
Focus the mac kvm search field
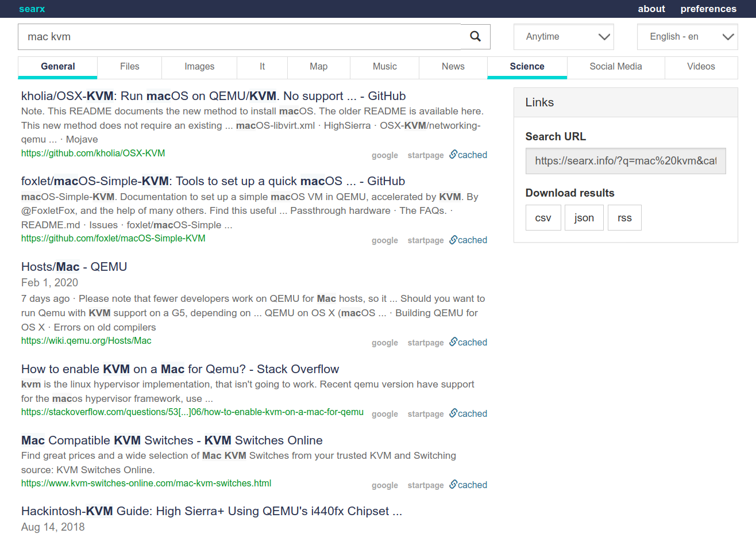click(x=240, y=37)
